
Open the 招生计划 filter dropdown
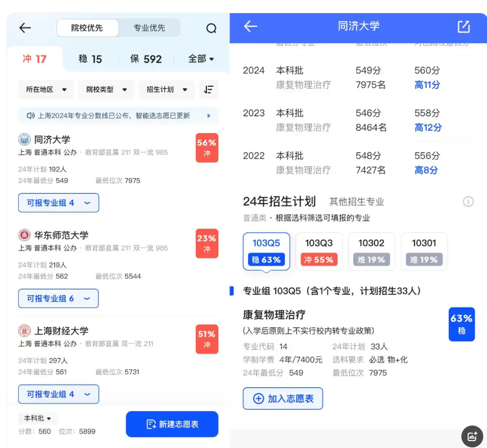(x=166, y=89)
